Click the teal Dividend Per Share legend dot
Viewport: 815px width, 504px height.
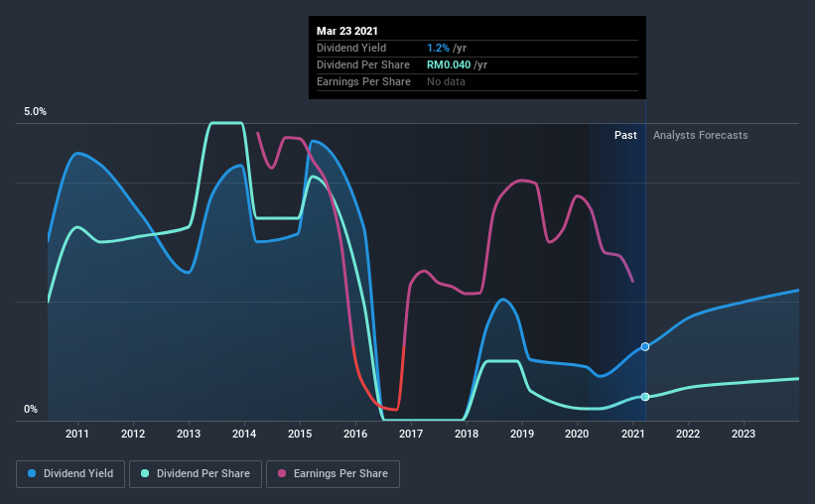(145, 473)
